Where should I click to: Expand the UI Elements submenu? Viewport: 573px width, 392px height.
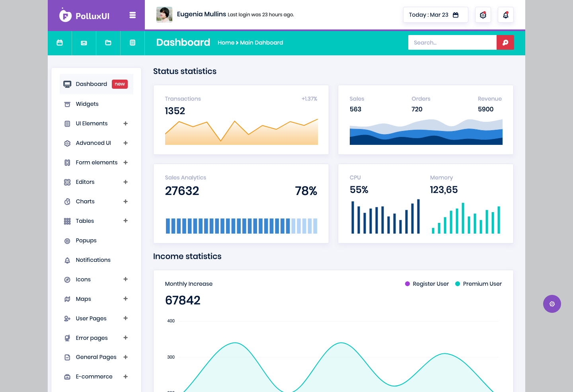[x=126, y=123]
